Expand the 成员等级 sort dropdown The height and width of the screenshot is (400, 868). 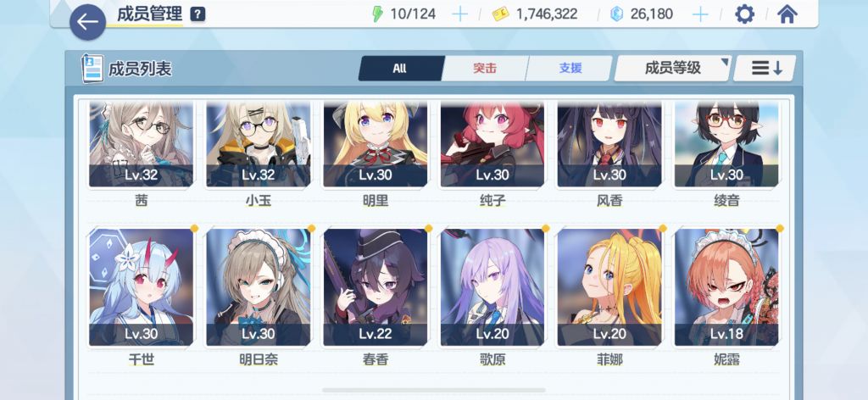click(x=673, y=68)
